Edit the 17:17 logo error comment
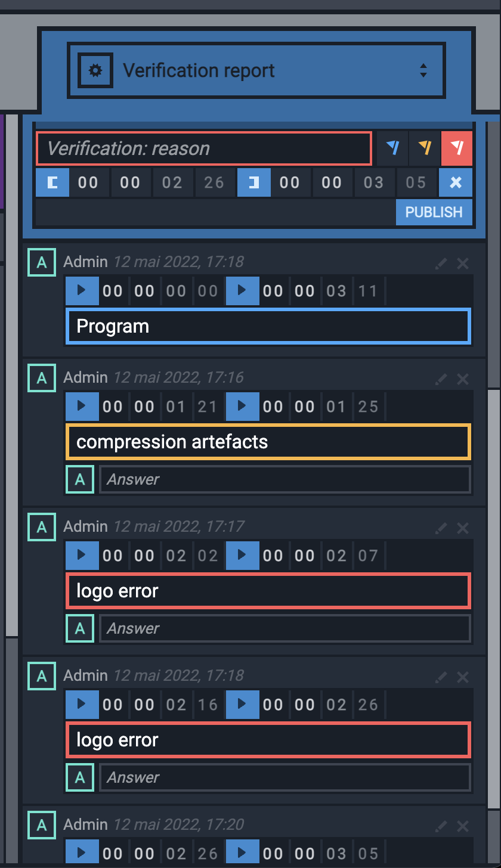 tap(441, 528)
